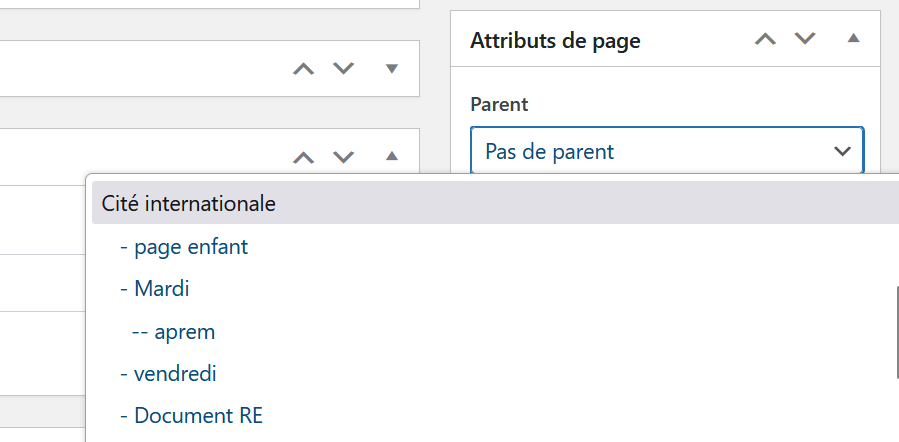Select Cité internationale as parent

pos(189,204)
